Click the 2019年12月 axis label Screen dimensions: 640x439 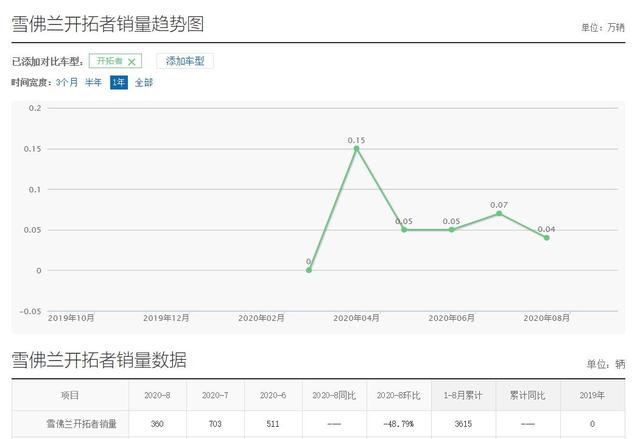pos(166,318)
